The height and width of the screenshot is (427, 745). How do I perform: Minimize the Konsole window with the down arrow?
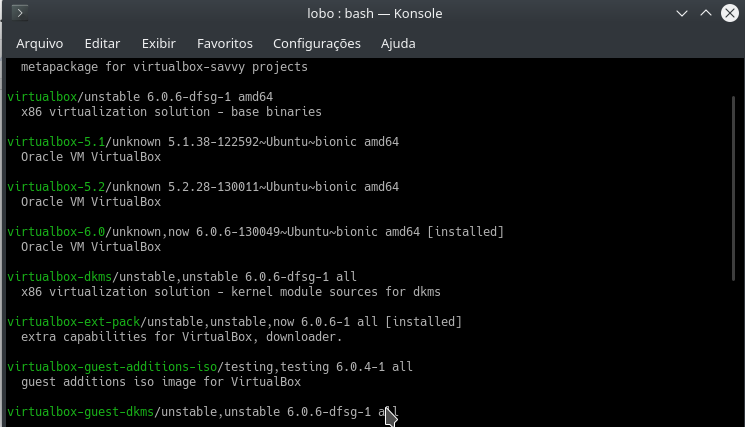pyautogui.click(x=682, y=13)
